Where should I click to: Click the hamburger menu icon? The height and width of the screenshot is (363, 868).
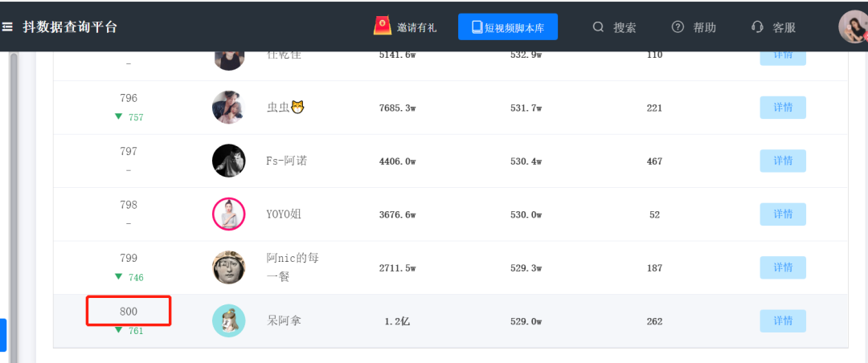[7, 27]
